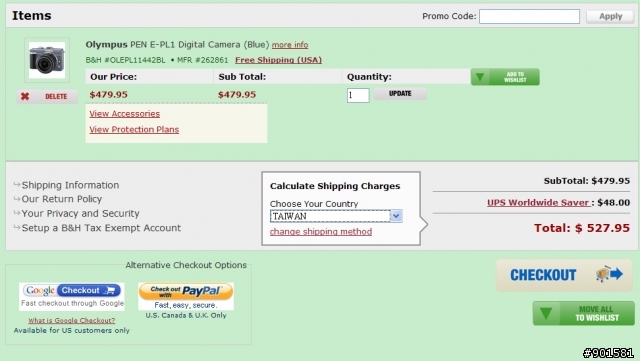
Task: Click the SubTotal: $479.95 text
Action: click(587, 181)
